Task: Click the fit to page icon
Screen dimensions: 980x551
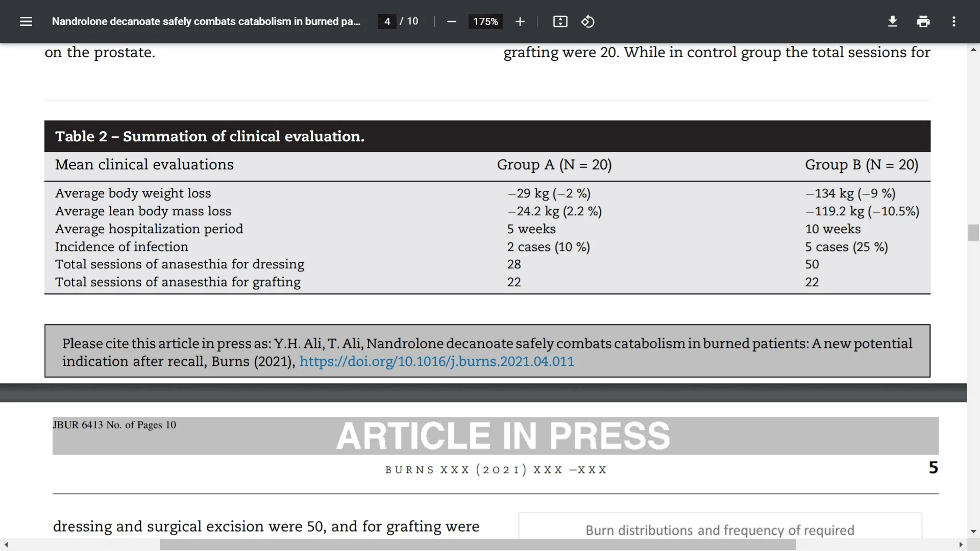Action: [560, 21]
